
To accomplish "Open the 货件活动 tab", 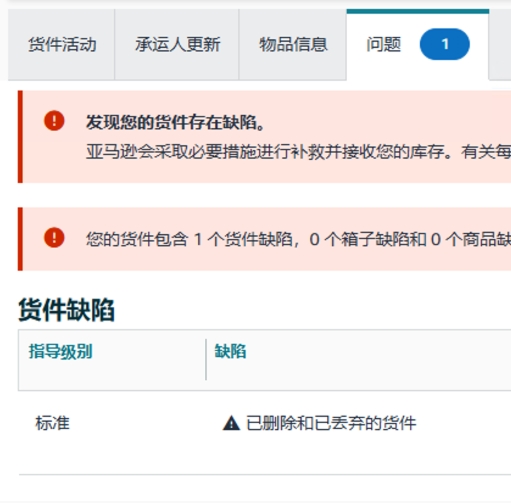I will point(62,45).
